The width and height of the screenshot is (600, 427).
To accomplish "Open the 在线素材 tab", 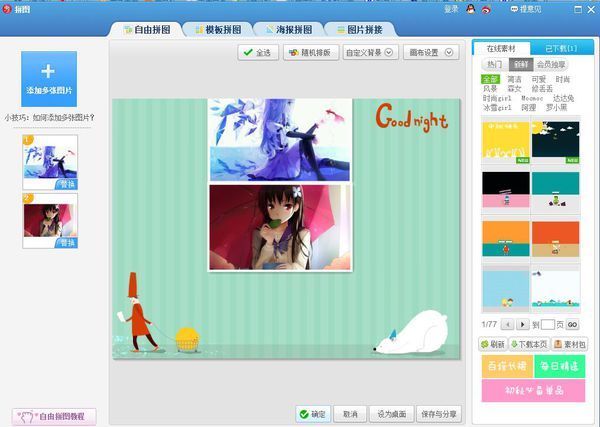I will click(x=501, y=49).
